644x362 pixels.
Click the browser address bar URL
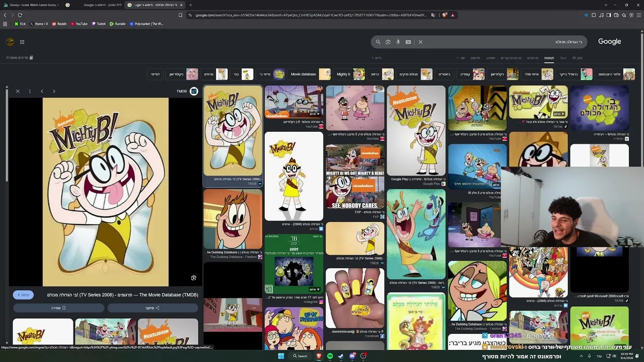pos(310,15)
